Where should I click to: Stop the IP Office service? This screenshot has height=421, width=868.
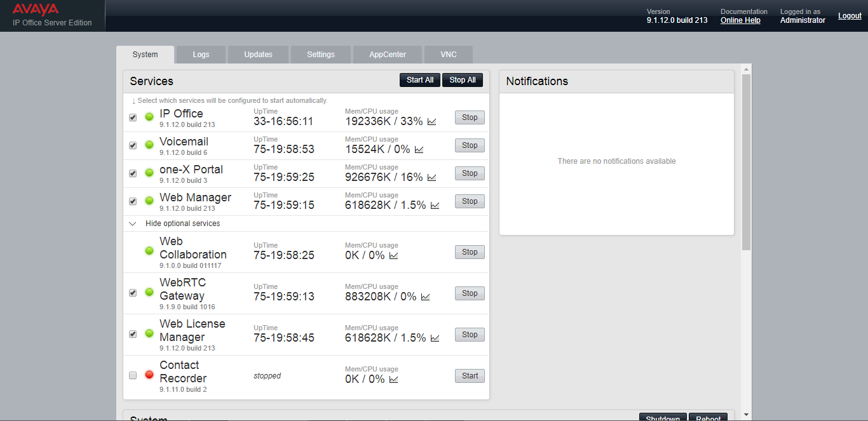(x=470, y=117)
